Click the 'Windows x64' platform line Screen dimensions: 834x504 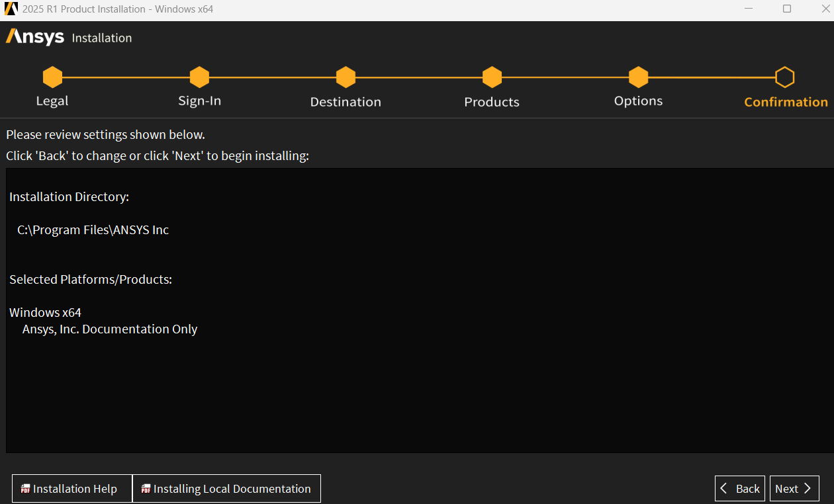coord(45,312)
